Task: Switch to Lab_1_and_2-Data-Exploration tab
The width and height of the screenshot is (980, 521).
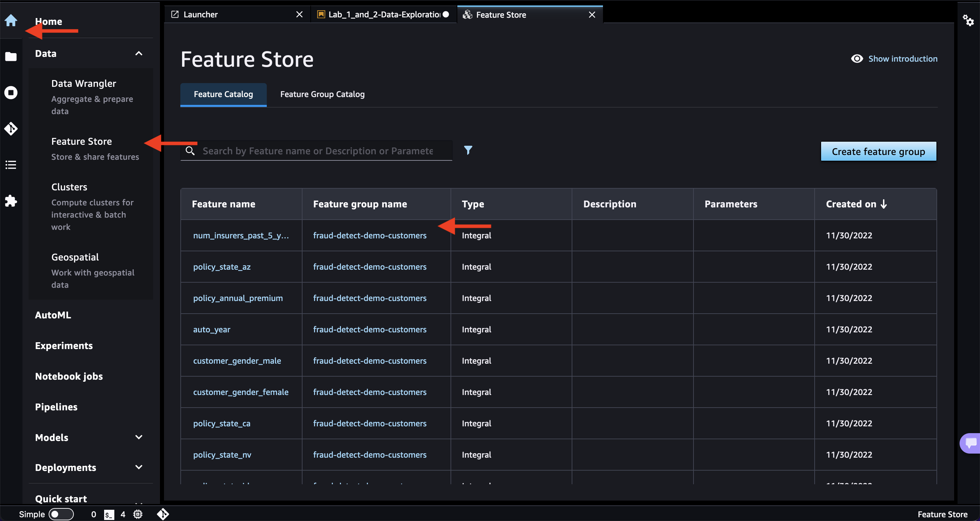Action: point(384,14)
